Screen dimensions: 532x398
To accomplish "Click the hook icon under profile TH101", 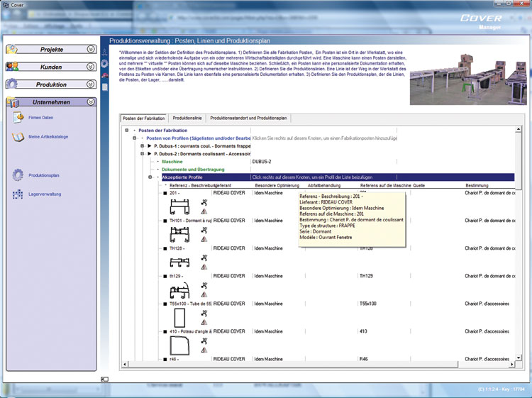I will 204,231.
